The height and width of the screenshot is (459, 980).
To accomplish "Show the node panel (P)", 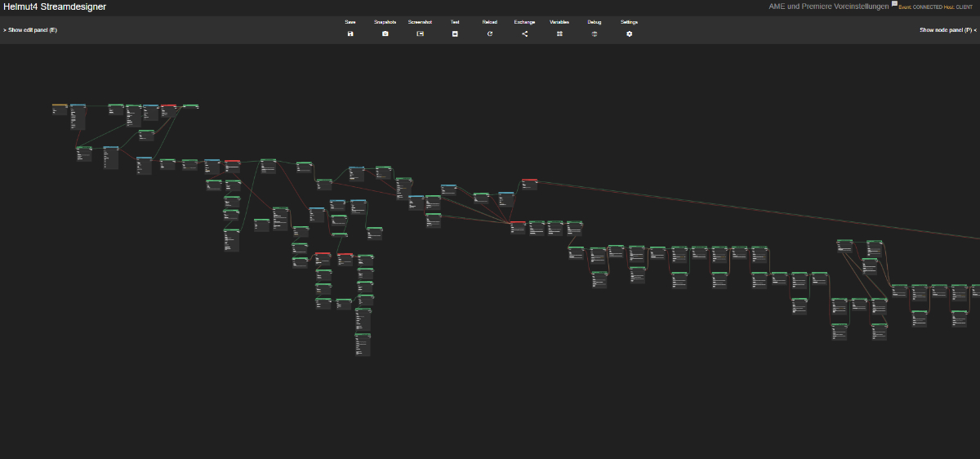I will pos(948,30).
